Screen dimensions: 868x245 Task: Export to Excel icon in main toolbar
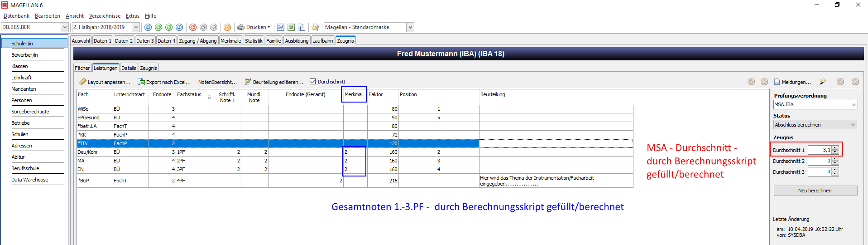point(291,27)
